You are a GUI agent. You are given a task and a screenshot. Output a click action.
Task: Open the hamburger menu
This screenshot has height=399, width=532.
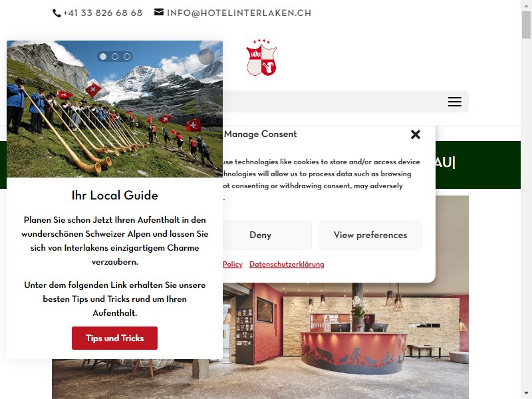(x=454, y=102)
